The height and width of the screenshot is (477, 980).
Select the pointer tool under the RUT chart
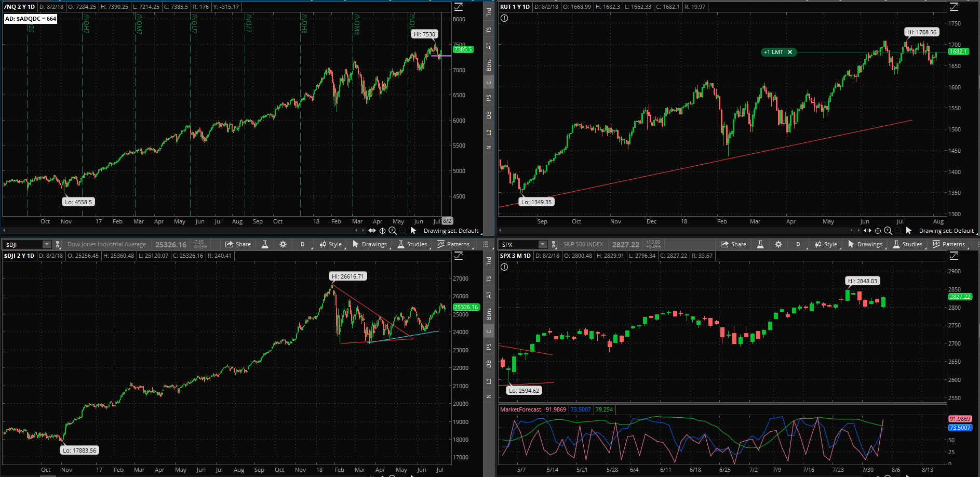point(909,230)
